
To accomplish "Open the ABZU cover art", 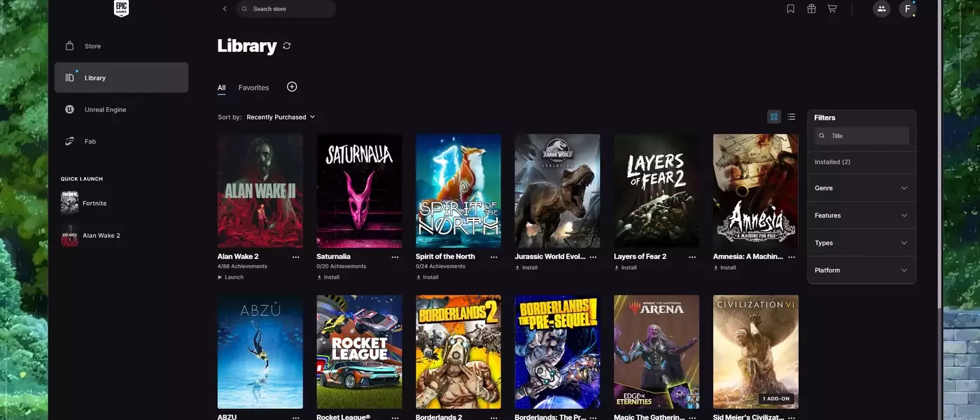I will [260, 351].
